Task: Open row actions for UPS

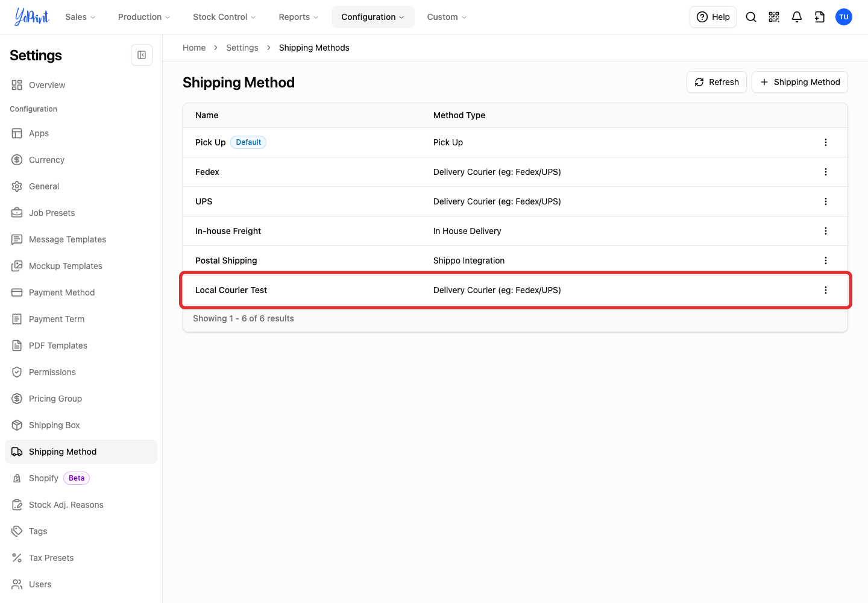Action: (x=826, y=201)
